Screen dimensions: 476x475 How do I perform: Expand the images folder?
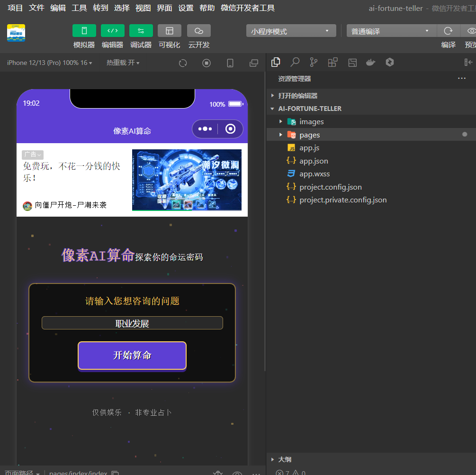click(371, 121)
